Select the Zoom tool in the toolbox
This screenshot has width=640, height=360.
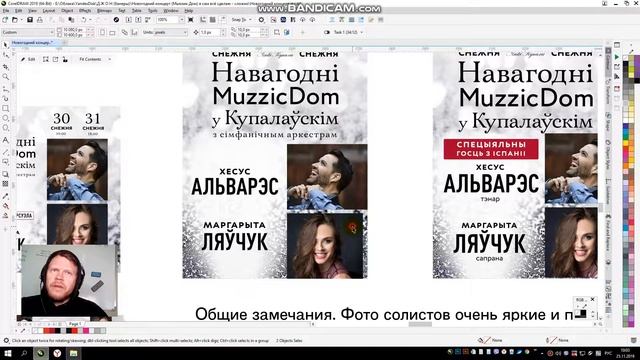(5, 76)
